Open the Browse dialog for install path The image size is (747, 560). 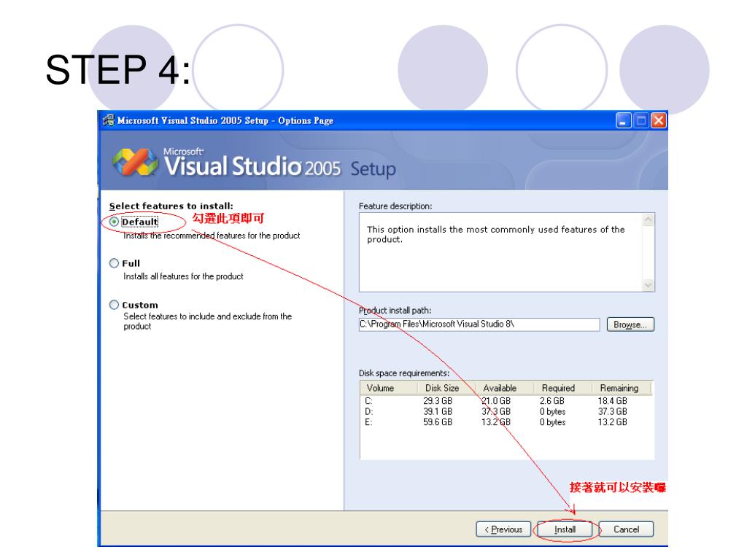(630, 324)
